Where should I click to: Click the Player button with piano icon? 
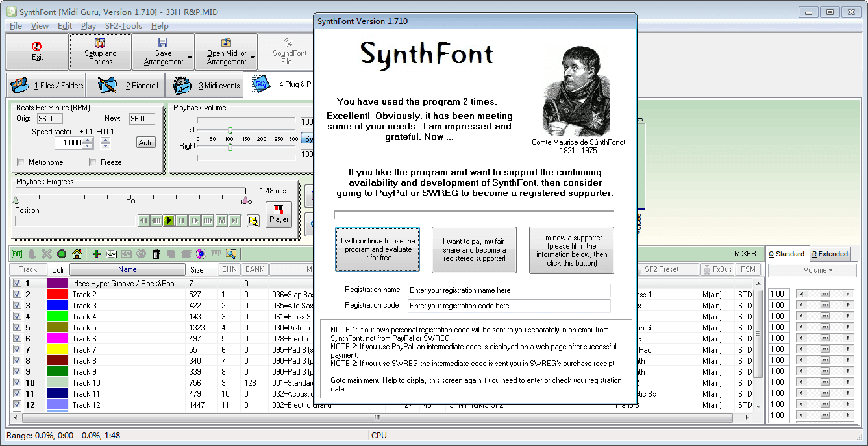[279, 214]
